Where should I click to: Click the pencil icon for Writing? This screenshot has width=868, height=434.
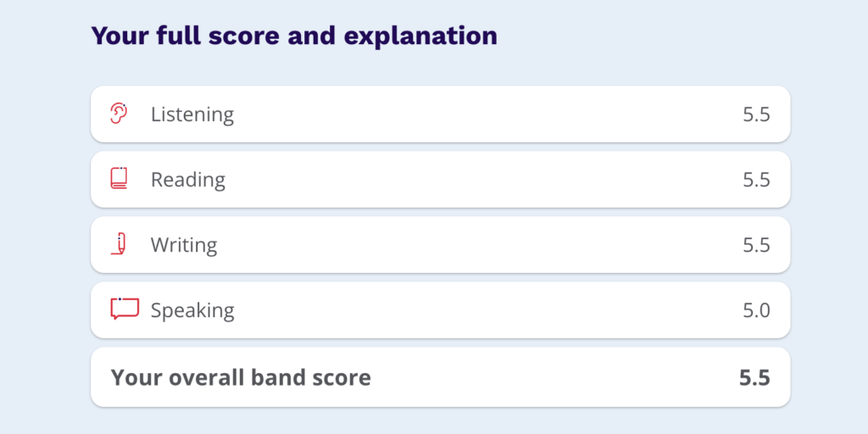click(x=120, y=244)
